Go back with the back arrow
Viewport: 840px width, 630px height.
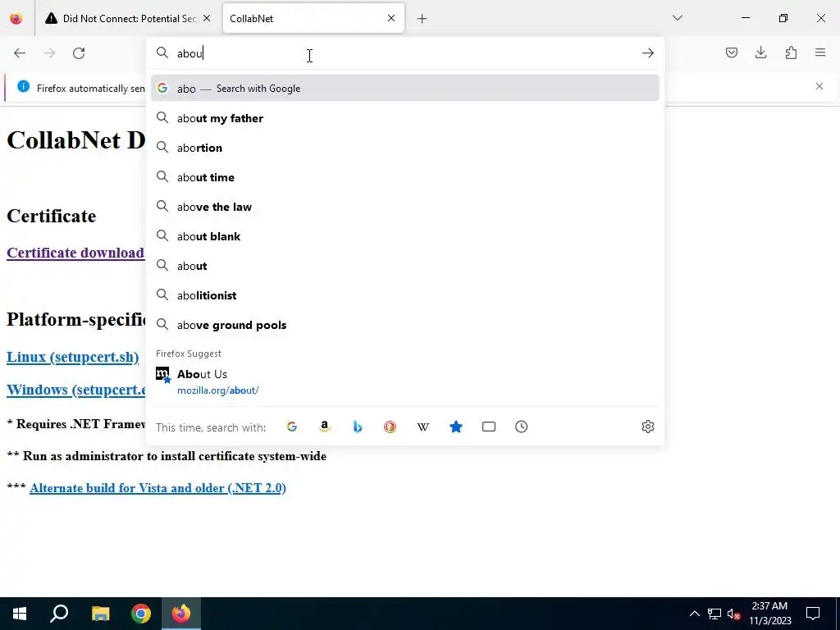20,53
